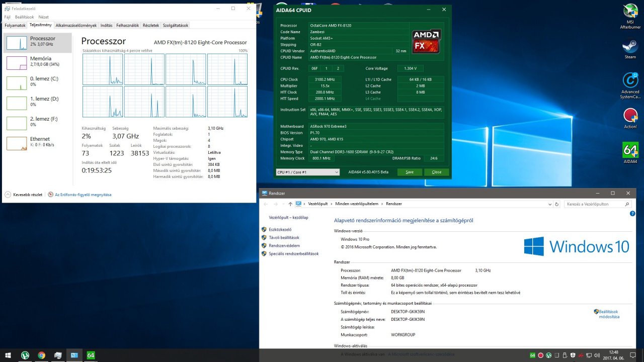
Task: Collapse details with Kevesebb részlet
Action: coord(24,195)
